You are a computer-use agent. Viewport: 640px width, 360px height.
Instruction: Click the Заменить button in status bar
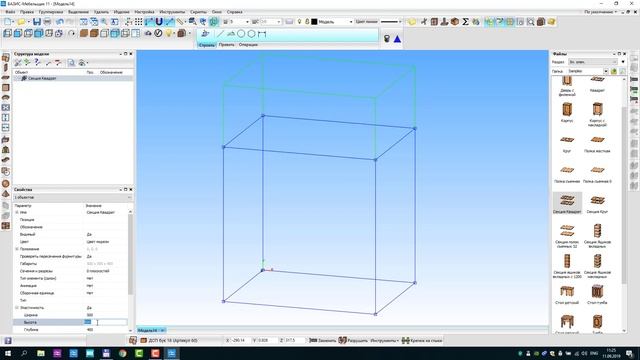pos(322,340)
